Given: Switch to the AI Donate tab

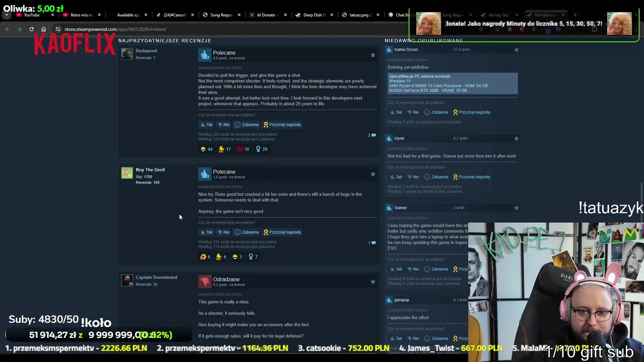Looking at the screenshot, I should point(267,15).
